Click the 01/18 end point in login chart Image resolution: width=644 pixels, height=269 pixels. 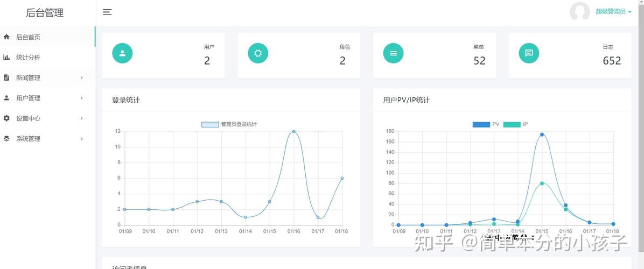pos(342,178)
